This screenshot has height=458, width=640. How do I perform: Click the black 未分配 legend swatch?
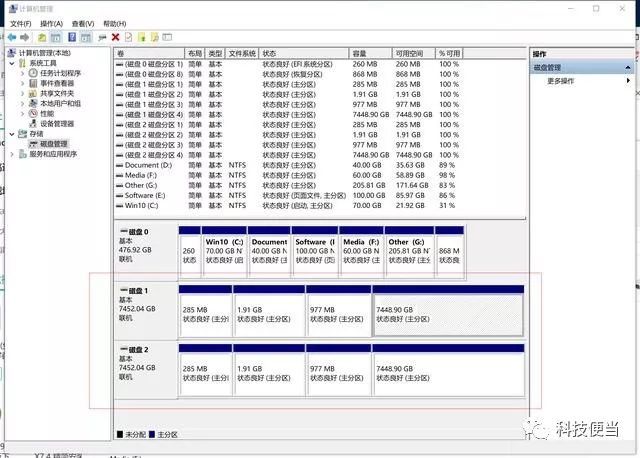coord(121,434)
